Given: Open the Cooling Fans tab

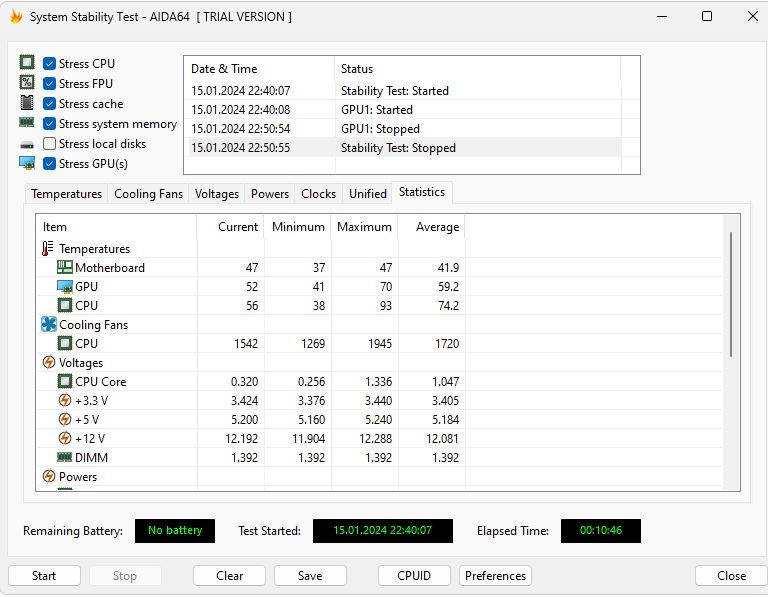Looking at the screenshot, I should pyautogui.click(x=148, y=194).
